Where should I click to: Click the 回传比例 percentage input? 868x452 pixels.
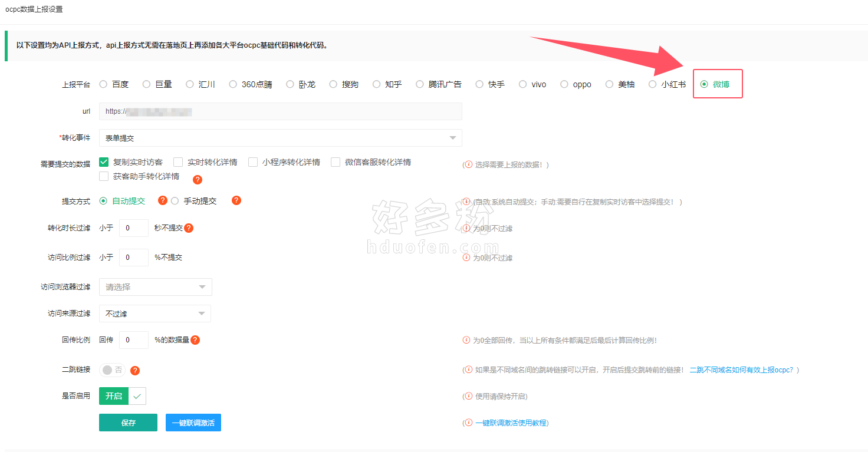pyautogui.click(x=134, y=340)
